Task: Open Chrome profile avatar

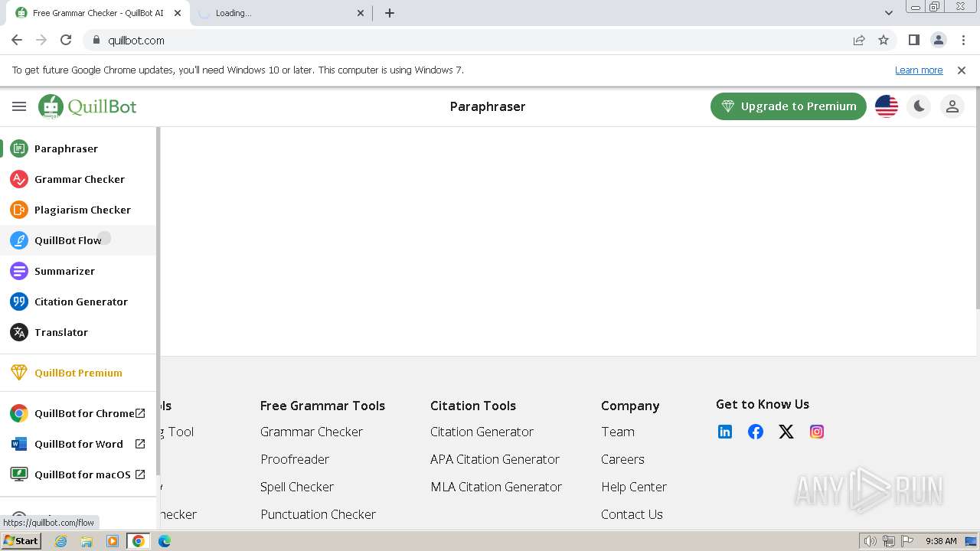Action: (939, 40)
